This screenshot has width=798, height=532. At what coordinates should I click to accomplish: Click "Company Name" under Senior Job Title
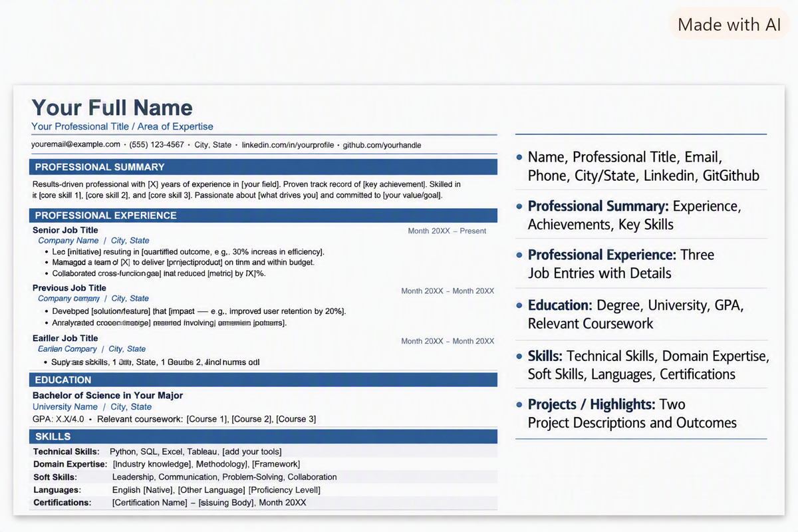68,241
